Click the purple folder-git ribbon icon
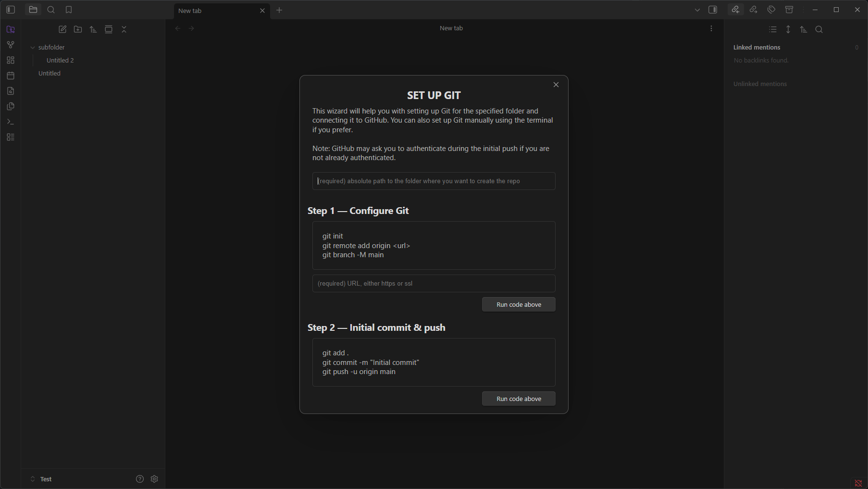 pyautogui.click(x=11, y=29)
